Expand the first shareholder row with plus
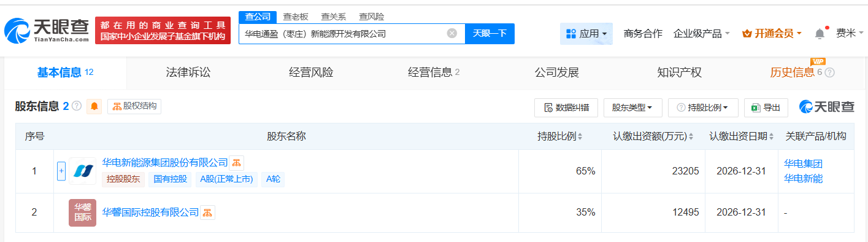Viewport: 868px width, 242px height. 61,171
